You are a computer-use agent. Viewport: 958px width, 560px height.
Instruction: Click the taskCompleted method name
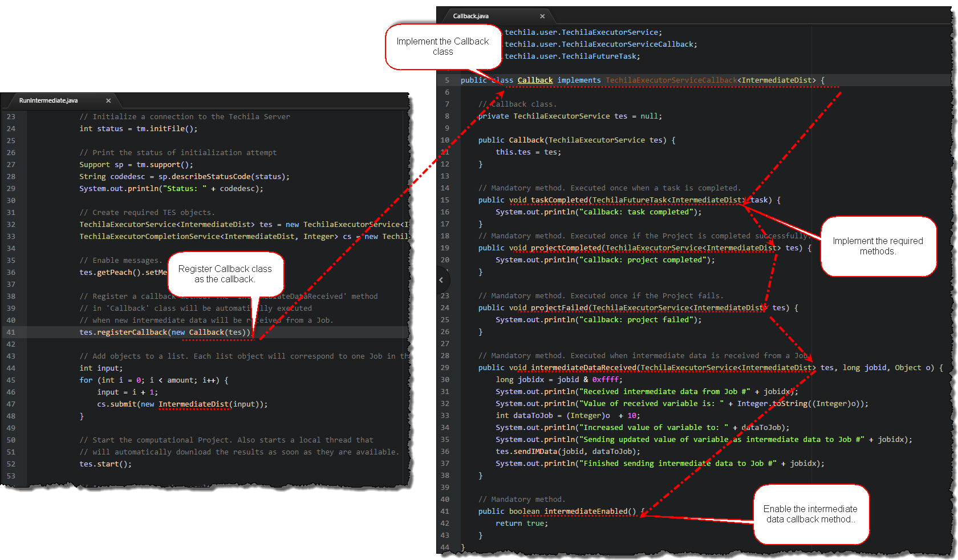[x=559, y=200]
